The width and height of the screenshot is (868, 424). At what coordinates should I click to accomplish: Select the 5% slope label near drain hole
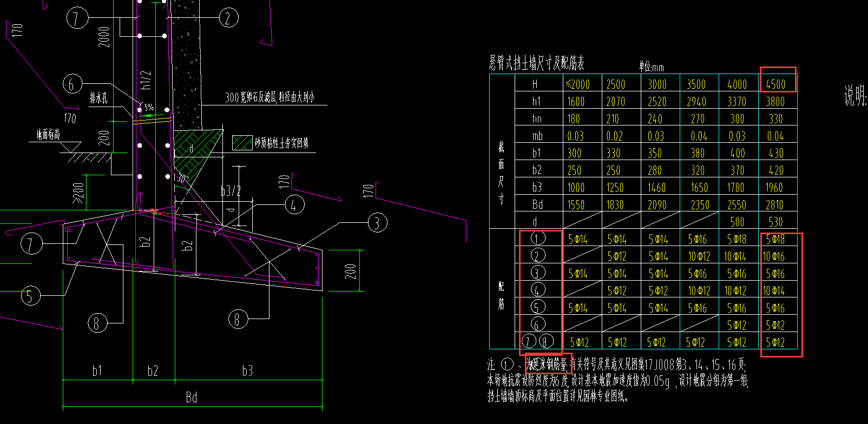coord(149,107)
